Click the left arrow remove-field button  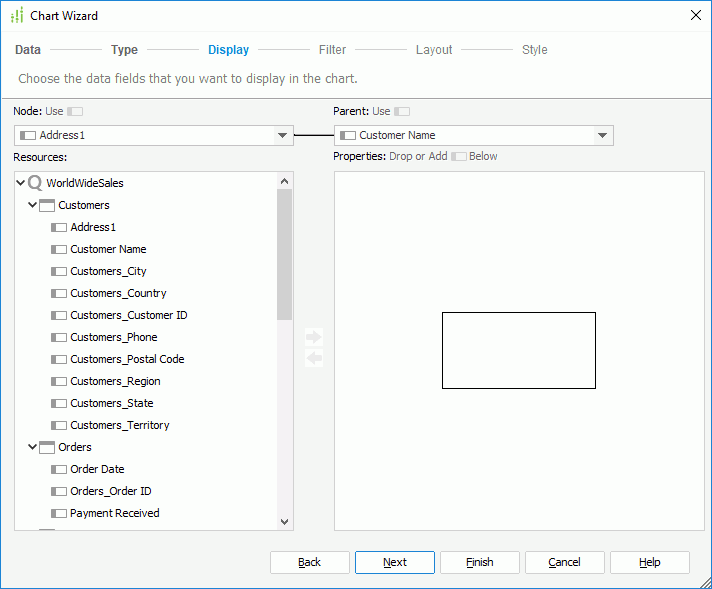314,358
